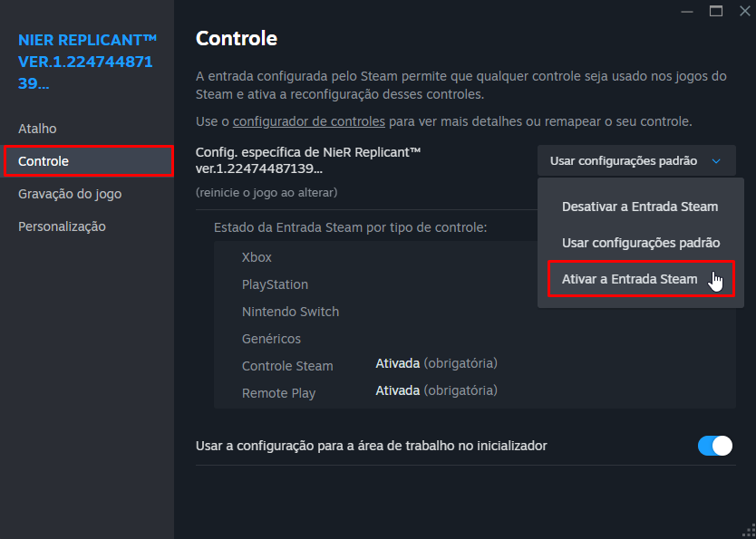Switch to "Gravação do jogo" settings
The image size is (756, 539).
(x=66, y=193)
